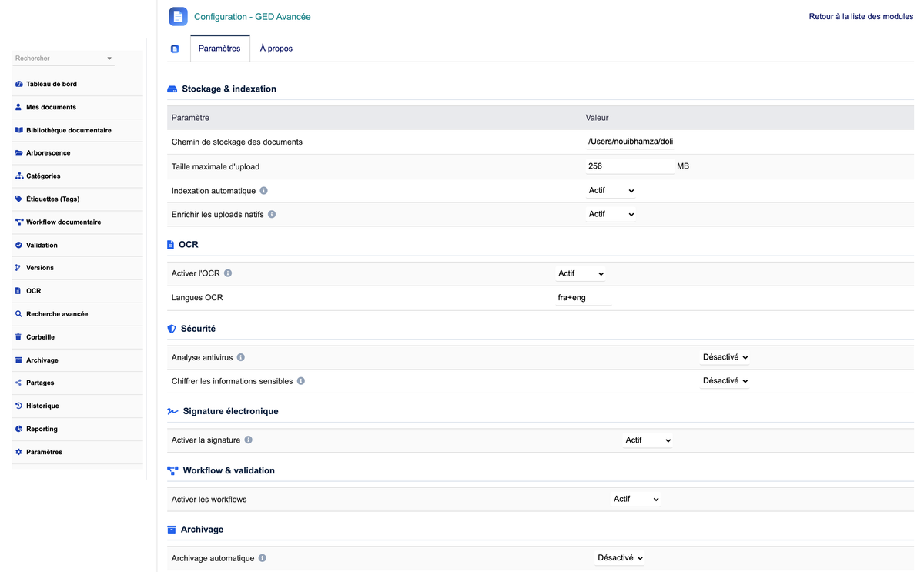924x572 pixels.
Task: Click info icon beside Enrichir les uploads natifs
Action: [272, 214]
